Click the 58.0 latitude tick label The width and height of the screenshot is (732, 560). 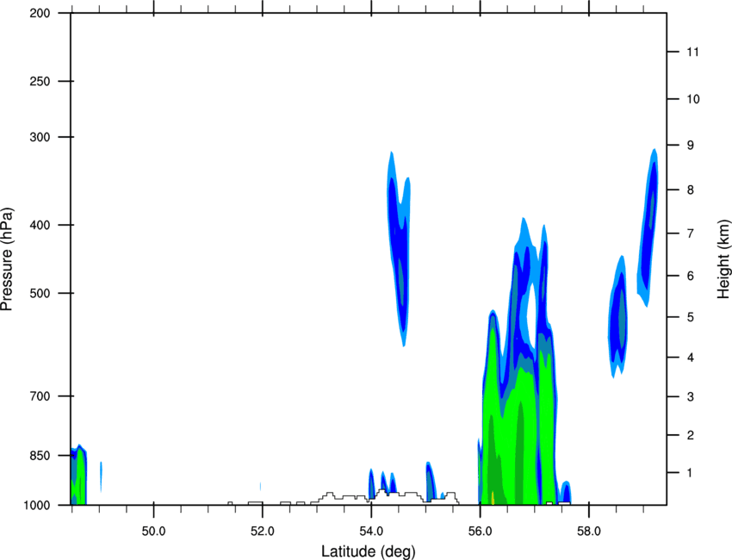[x=589, y=532]
